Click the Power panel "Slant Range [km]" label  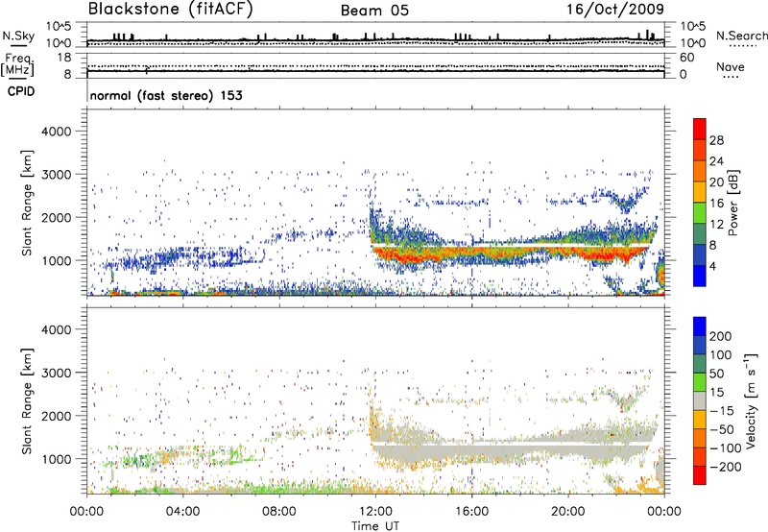pos(27,203)
